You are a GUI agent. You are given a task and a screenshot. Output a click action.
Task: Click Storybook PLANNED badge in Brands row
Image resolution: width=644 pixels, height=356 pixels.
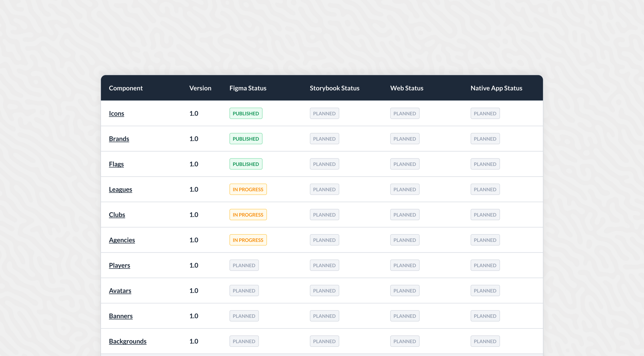pos(325,139)
